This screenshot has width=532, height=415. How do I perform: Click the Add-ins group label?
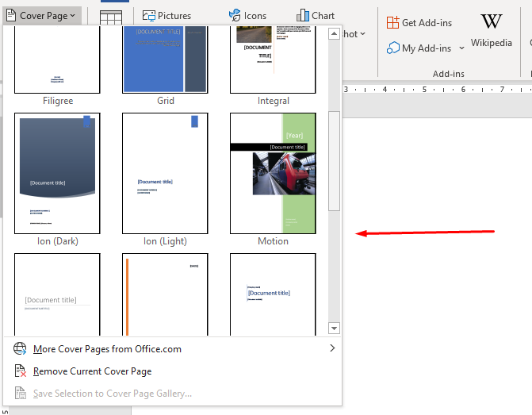pyautogui.click(x=448, y=74)
